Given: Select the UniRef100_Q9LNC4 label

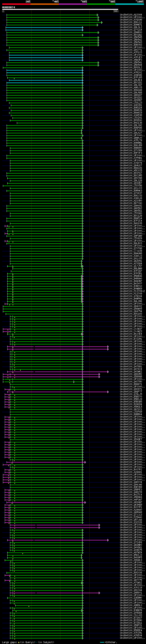Looking at the screenshot, I should pos(131,80).
